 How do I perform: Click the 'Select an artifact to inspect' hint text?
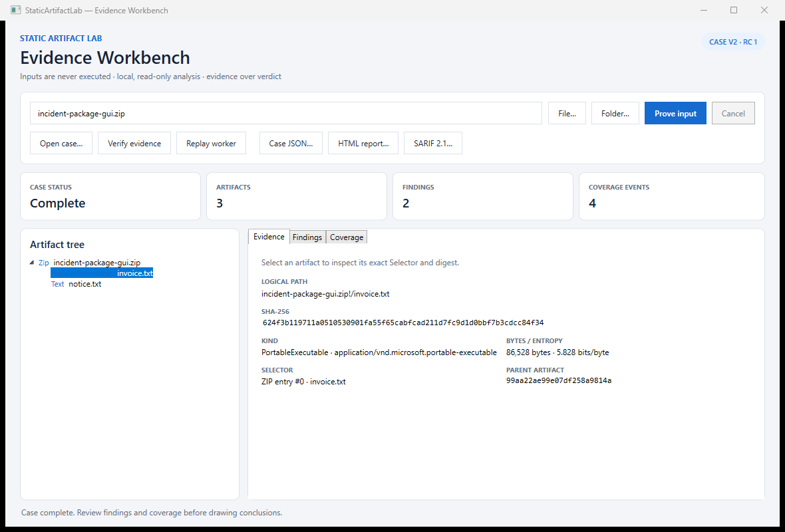(x=360, y=262)
